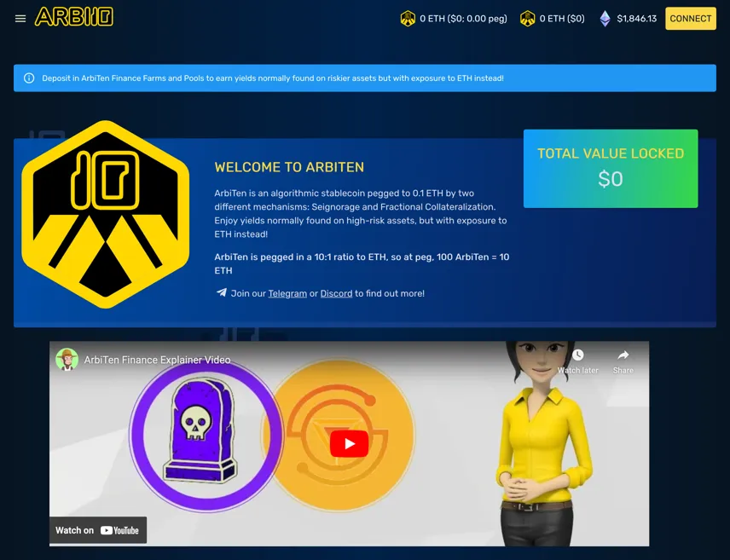
Task: Click the YouTube channel avatar
Action: (67, 360)
